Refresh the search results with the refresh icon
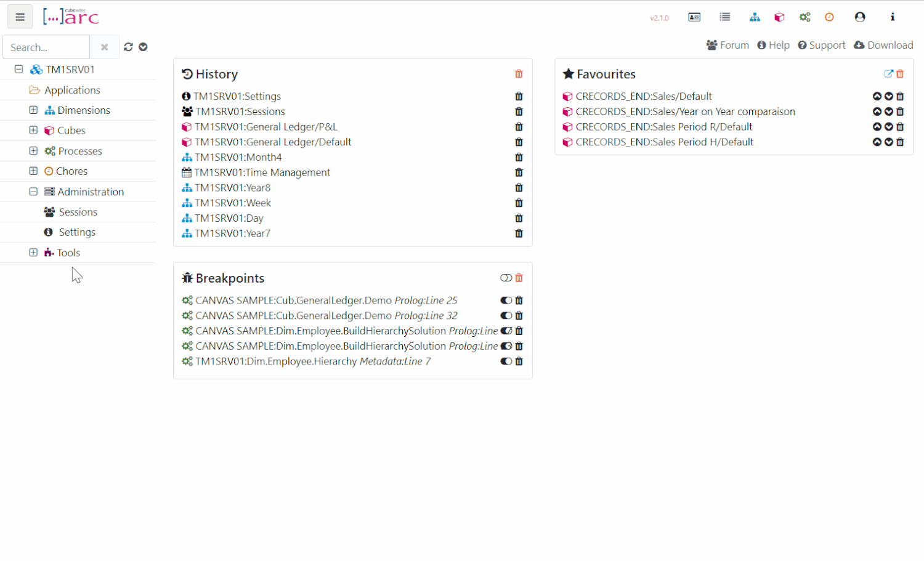This screenshot has height=561, width=924. 128,47
